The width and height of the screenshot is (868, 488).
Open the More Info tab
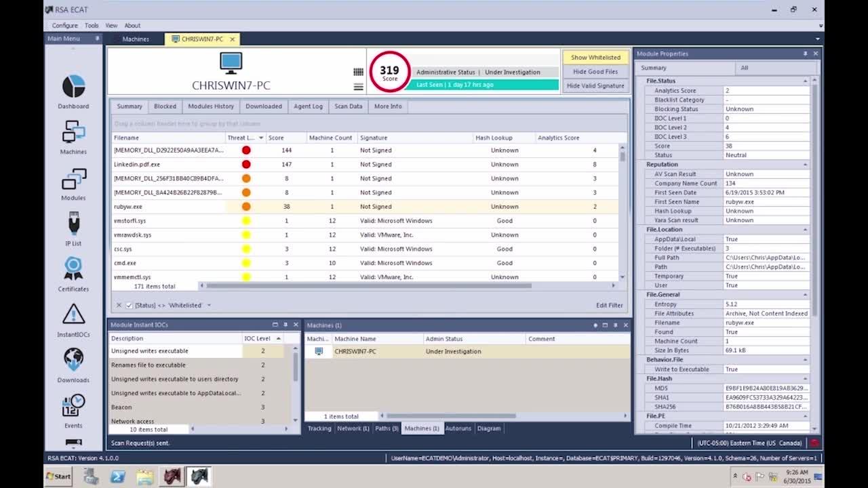point(388,106)
